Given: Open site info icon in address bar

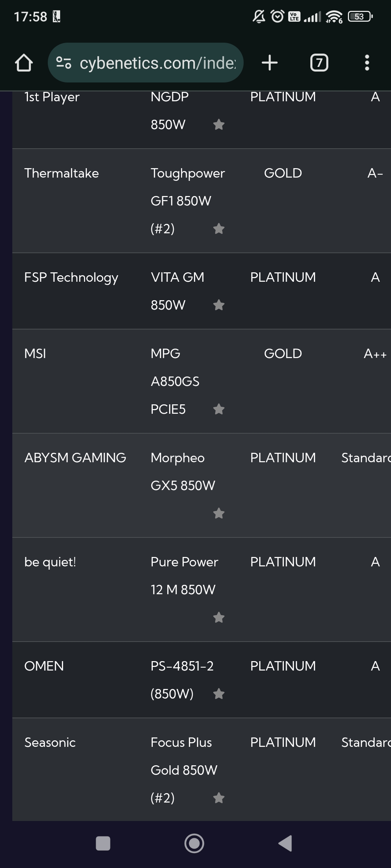Looking at the screenshot, I should coord(64,63).
